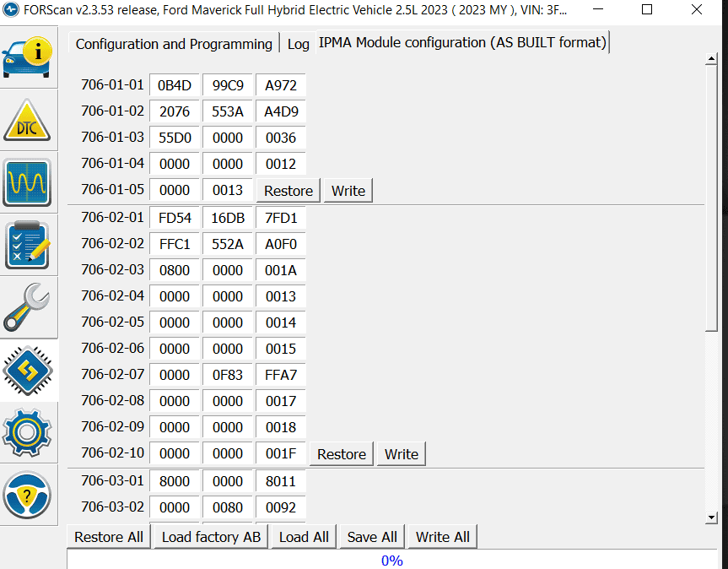The height and width of the screenshot is (569, 728).
Task: Click Restore button beside 706-02-10
Action: [342, 454]
